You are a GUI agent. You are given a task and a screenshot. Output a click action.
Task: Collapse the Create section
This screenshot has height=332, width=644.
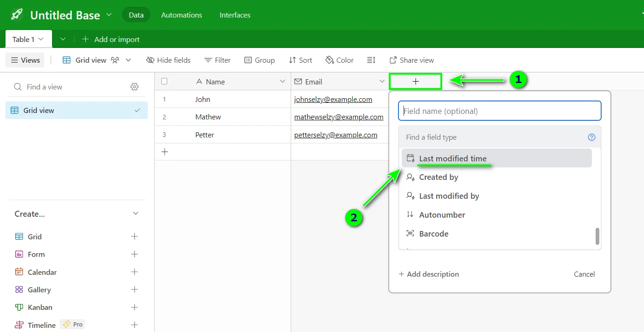coord(135,213)
